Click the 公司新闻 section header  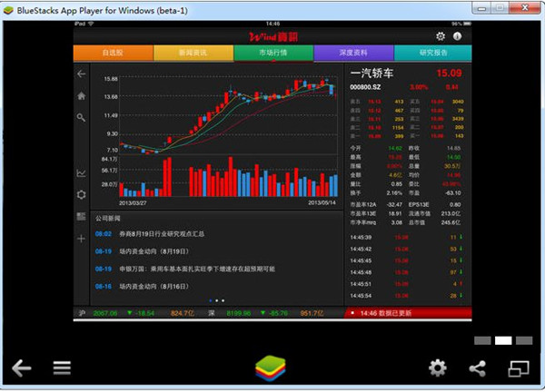click(108, 219)
